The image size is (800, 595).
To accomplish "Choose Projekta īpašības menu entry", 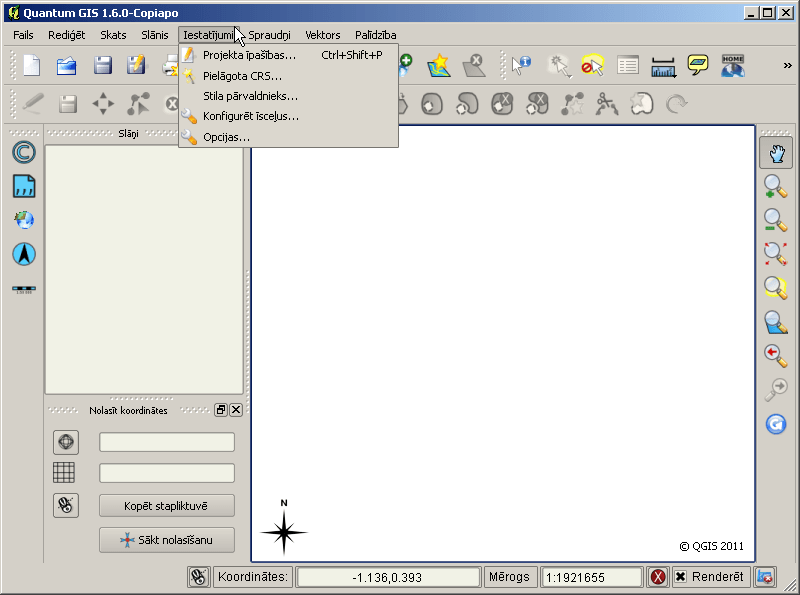I will (x=288, y=55).
